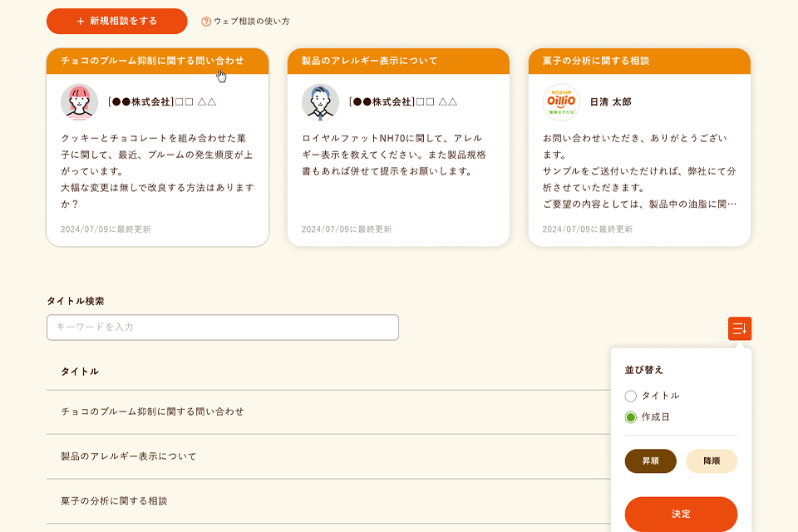Click the red-haired user avatar
Viewport: 798px width, 532px height.
(79, 102)
